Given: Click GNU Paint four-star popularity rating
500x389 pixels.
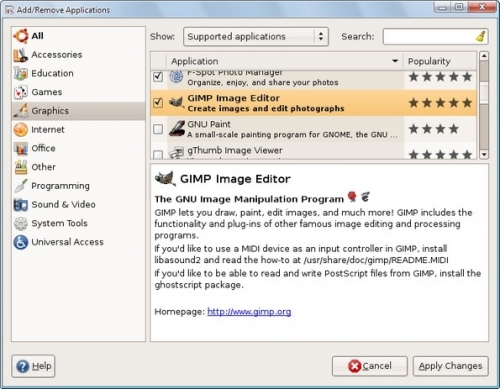Looking at the screenshot, I should [433, 129].
